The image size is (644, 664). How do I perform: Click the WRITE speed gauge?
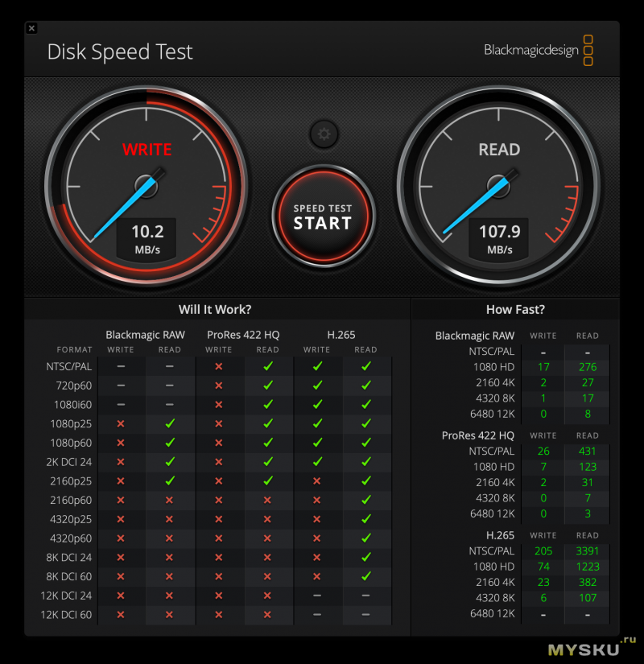click(147, 185)
